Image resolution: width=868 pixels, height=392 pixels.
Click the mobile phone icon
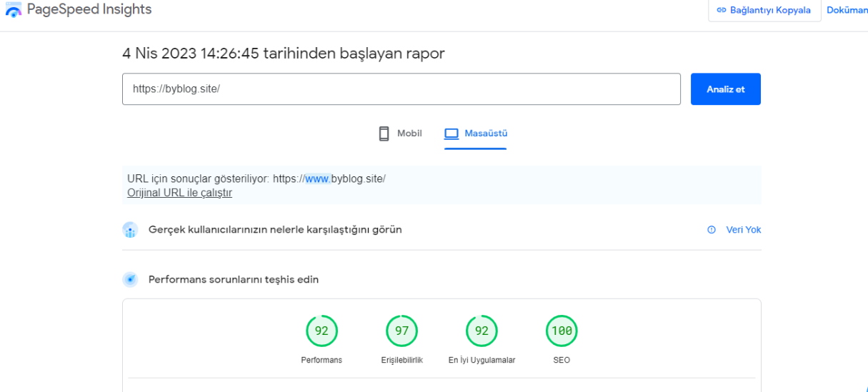tap(384, 134)
